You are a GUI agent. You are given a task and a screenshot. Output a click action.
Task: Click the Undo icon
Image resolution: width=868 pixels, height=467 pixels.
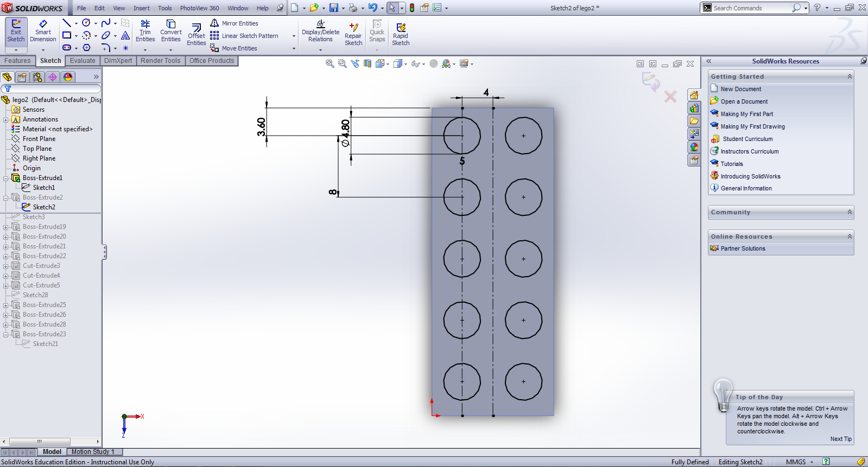pyautogui.click(x=372, y=8)
